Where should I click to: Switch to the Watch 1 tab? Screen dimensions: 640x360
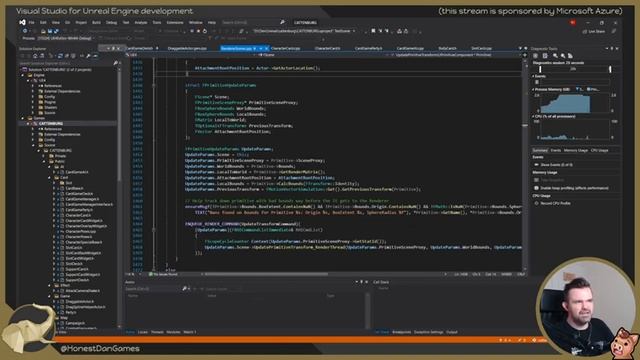[x=189, y=332]
